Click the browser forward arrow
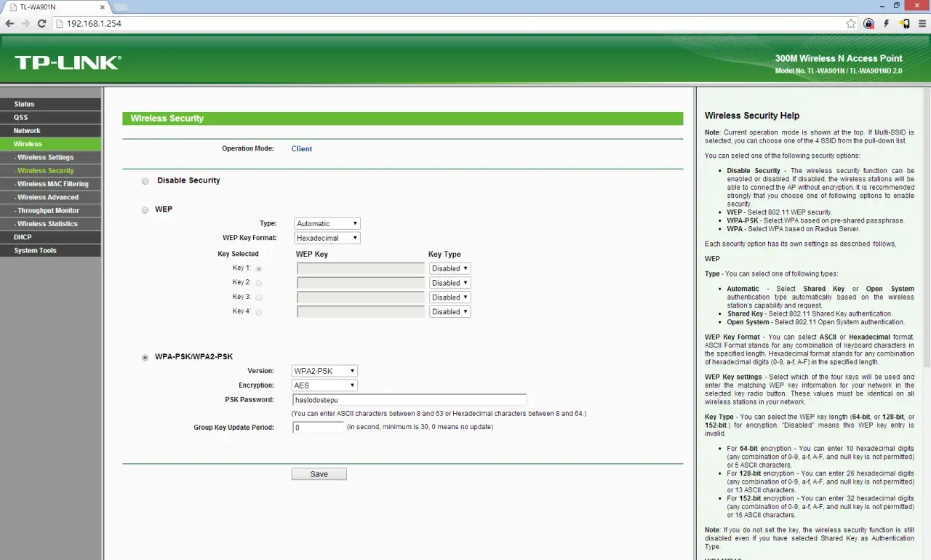This screenshot has height=560, width=931. click(25, 23)
